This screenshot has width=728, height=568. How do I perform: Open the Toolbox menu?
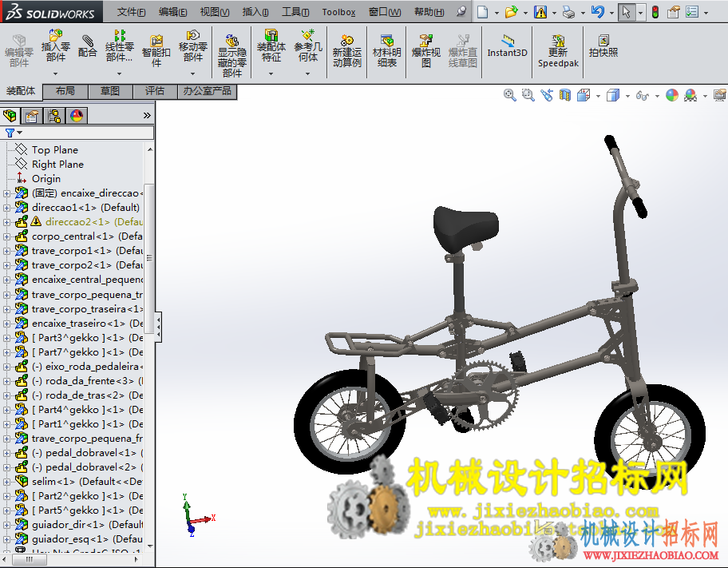coord(338,12)
